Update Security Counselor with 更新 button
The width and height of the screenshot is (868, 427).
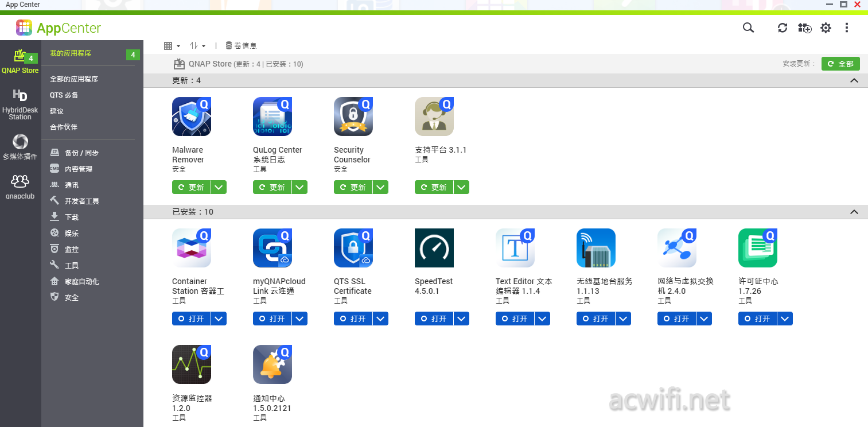tap(353, 187)
